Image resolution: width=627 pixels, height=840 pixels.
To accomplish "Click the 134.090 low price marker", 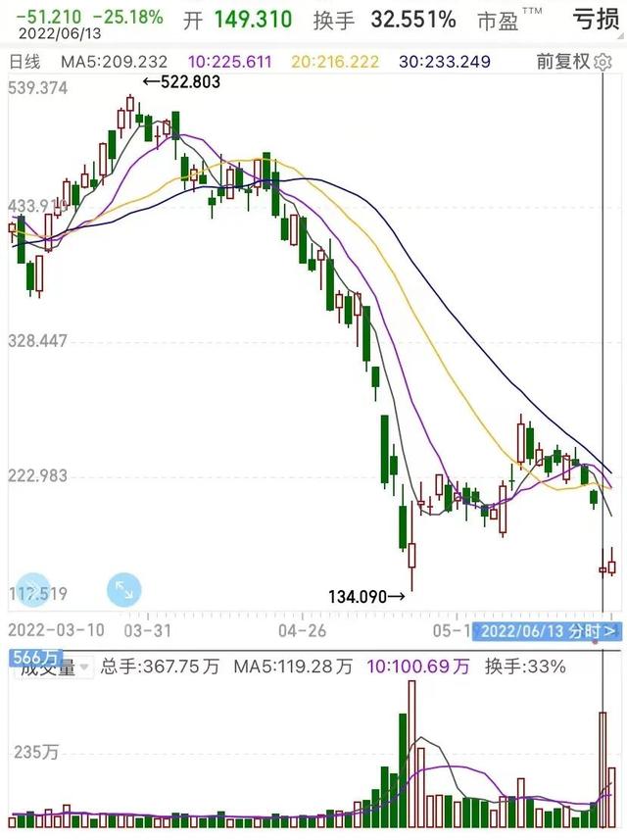I will (x=366, y=596).
